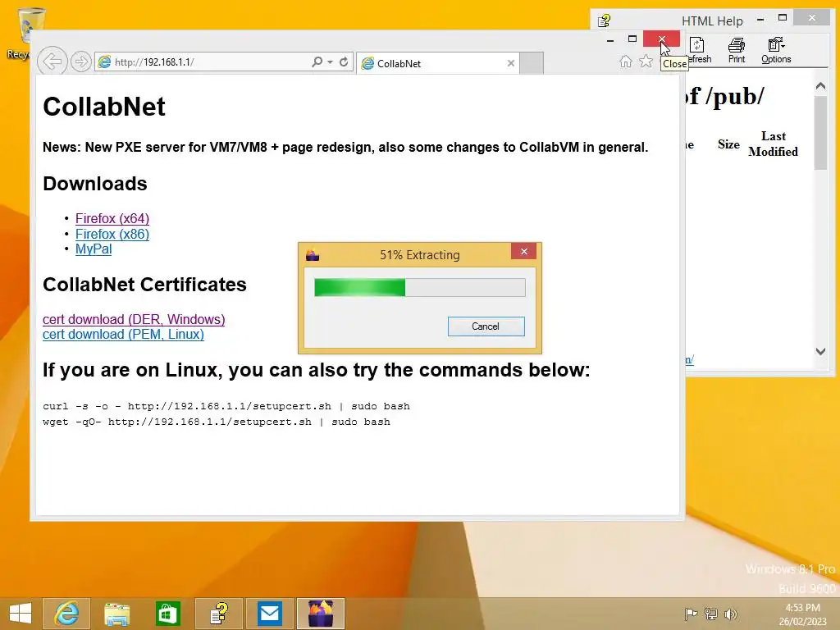The width and height of the screenshot is (840, 630).
Task: Open Internet Explorer from the taskbar
Action: coord(66,614)
